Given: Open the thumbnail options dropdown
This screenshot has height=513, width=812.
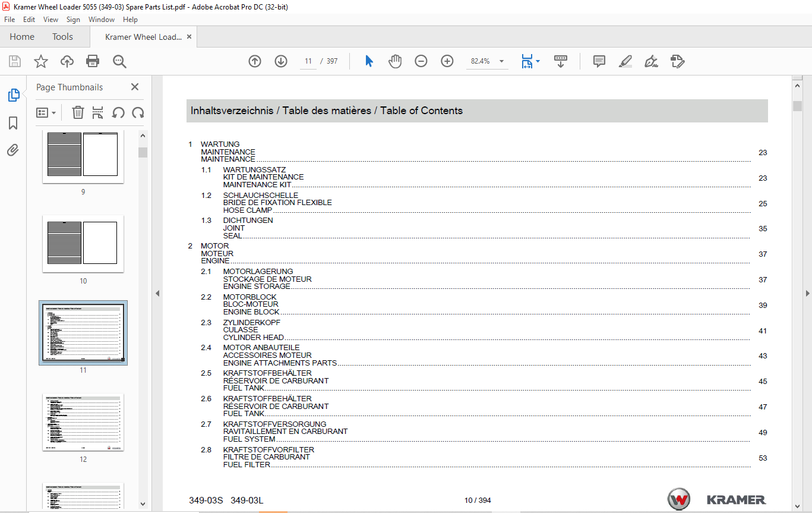Looking at the screenshot, I should 46,112.
